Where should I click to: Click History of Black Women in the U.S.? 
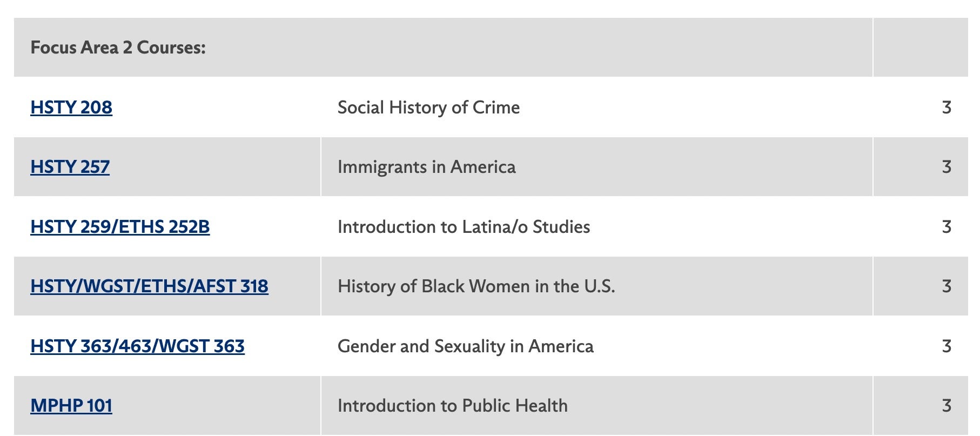click(476, 286)
